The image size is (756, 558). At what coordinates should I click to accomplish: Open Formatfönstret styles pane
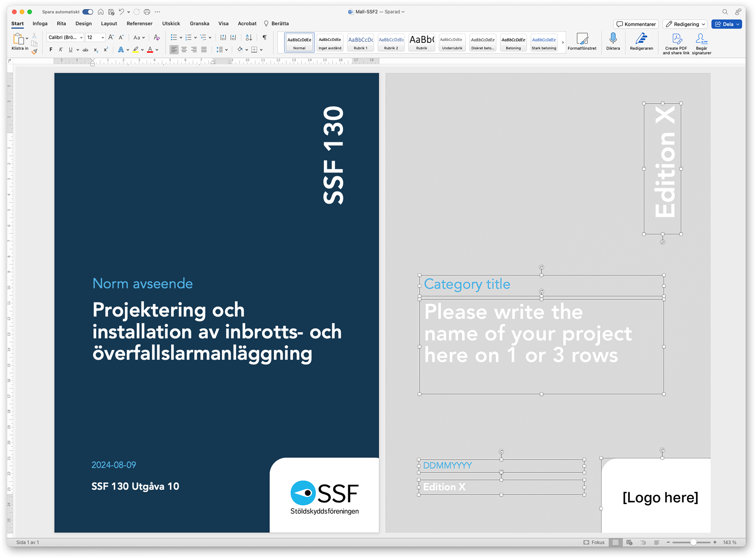point(582,39)
